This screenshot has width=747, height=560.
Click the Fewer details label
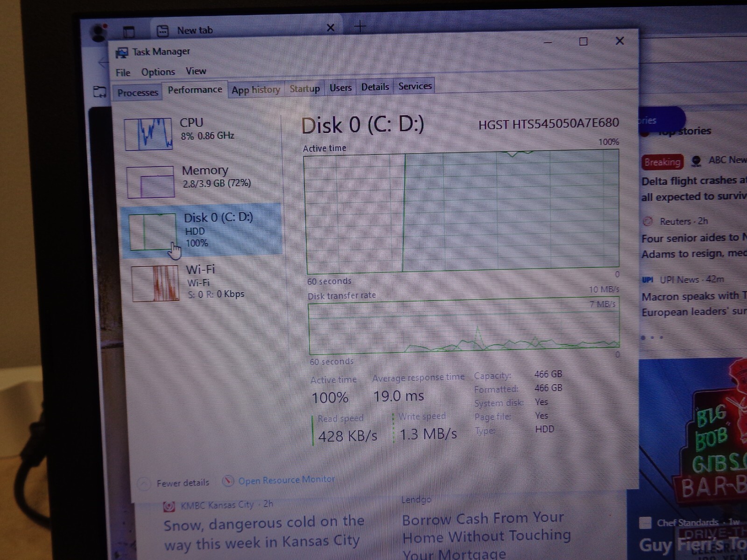[183, 483]
